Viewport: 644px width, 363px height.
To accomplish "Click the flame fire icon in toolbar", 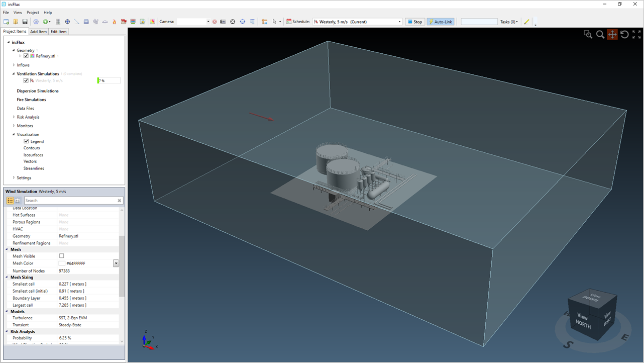I will tap(115, 22).
